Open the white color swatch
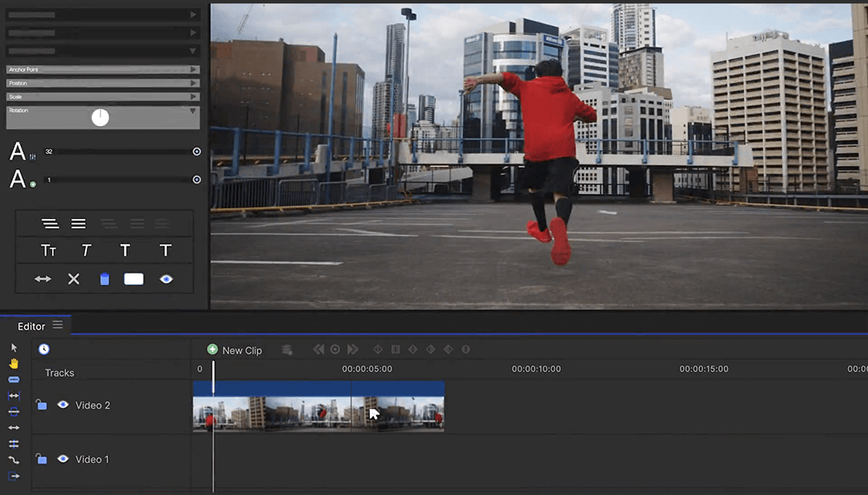 [x=134, y=279]
